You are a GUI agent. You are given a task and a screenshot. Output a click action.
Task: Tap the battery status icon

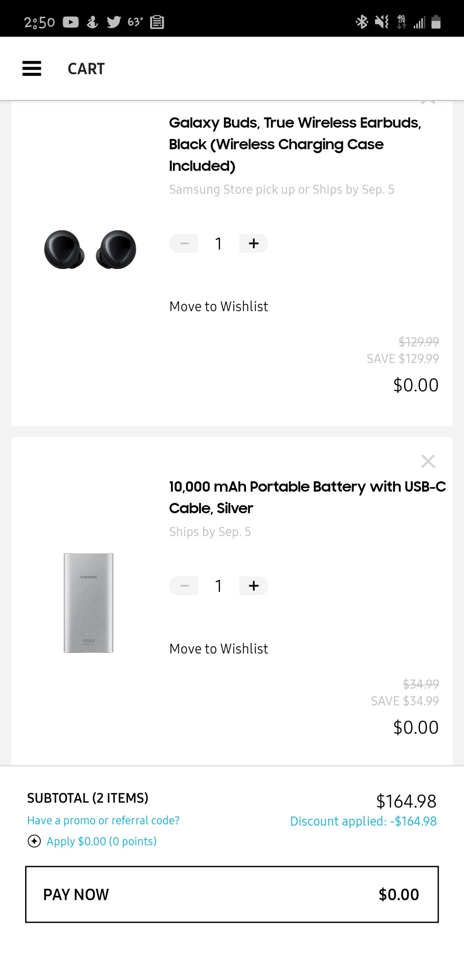[x=436, y=22]
